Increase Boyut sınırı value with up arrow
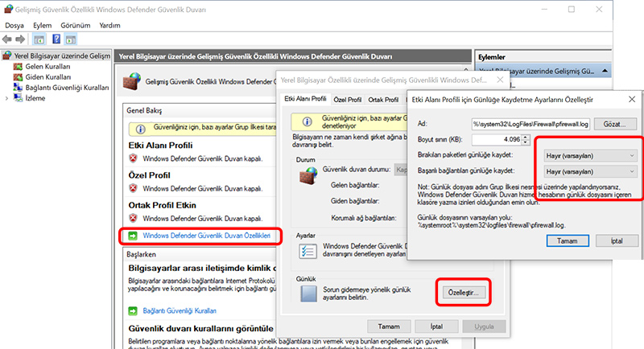 pyautogui.click(x=526, y=137)
